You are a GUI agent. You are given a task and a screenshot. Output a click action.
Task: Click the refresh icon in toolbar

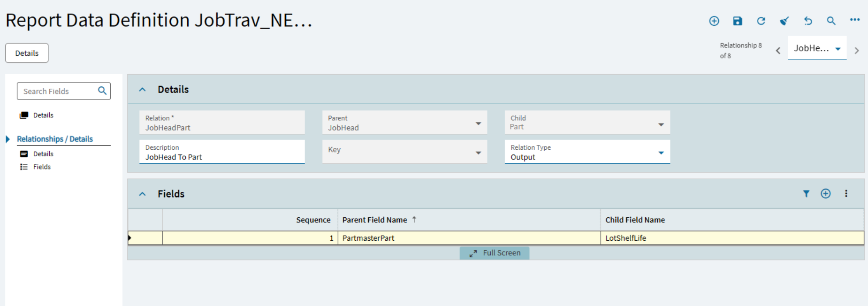point(761,21)
